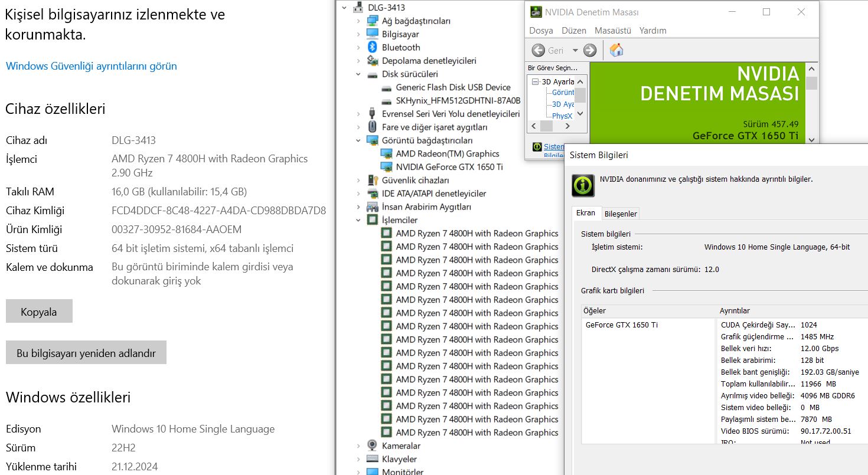Collapse 3D Ayarları tree in NVIDIA panel
The height and width of the screenshot is (475, 868).
point(536,81)
